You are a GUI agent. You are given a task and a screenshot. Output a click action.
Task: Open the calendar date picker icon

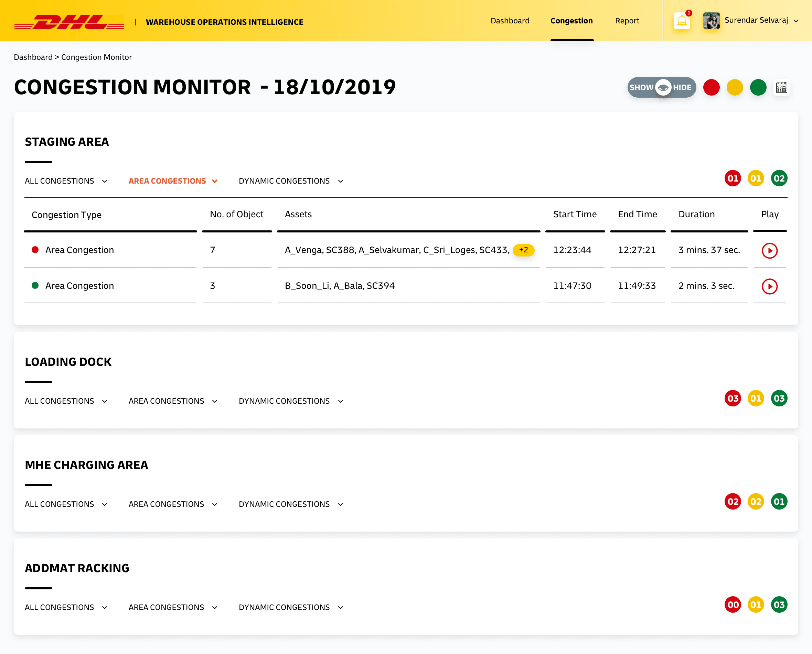coord(781,87)
